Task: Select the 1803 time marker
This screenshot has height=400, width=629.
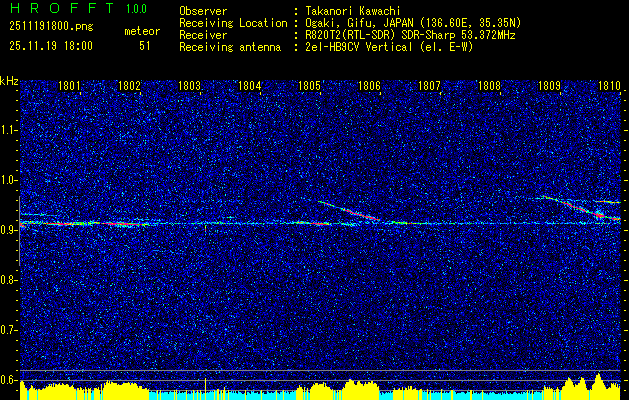Action: [x=189, y=85]
